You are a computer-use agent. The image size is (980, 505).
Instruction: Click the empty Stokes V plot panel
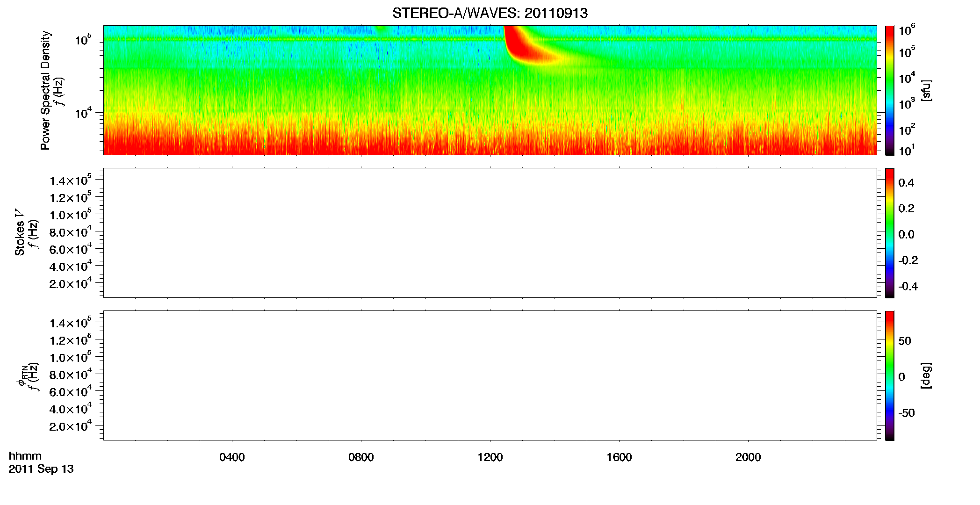coord(490,233)
